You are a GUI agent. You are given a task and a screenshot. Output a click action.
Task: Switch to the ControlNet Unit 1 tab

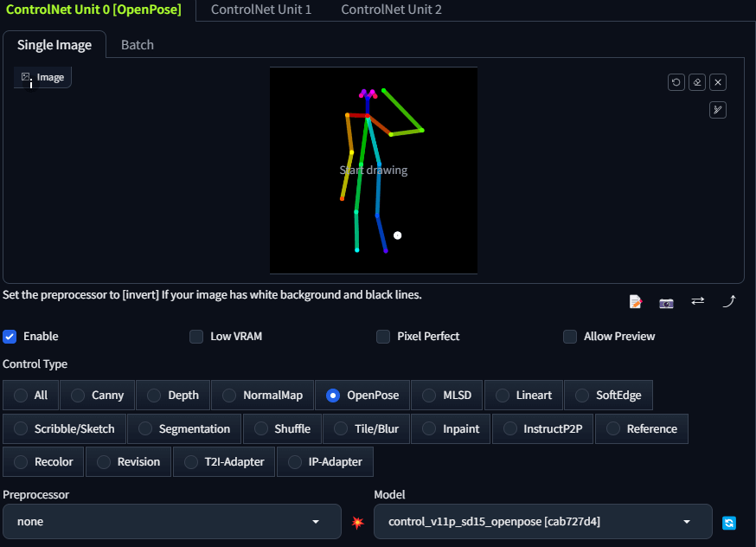tap(259, 10)
